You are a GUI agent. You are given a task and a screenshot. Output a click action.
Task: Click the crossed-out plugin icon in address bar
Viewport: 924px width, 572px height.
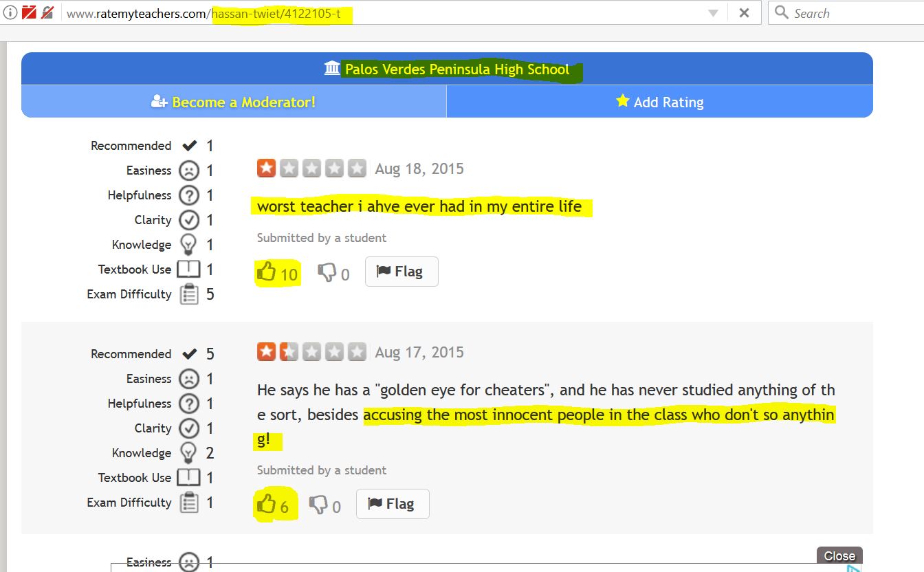[x=47, y=13]
